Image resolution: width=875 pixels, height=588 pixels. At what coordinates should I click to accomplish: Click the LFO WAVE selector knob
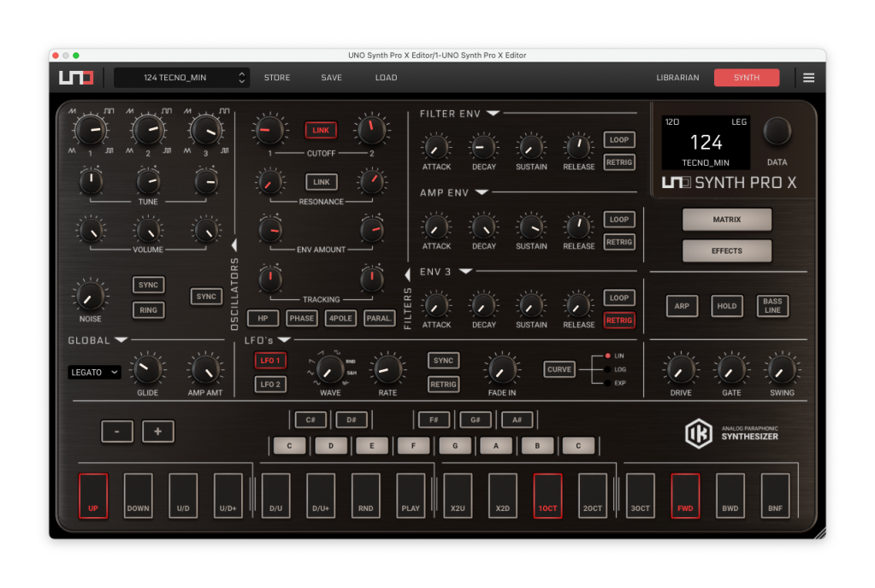click(x=329, y=369)
